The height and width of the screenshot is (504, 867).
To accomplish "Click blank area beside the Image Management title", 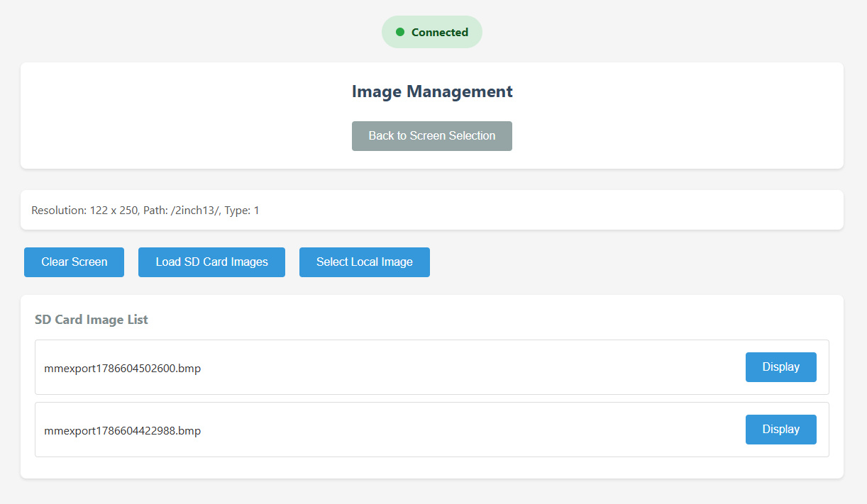I will tap(674, 92).
